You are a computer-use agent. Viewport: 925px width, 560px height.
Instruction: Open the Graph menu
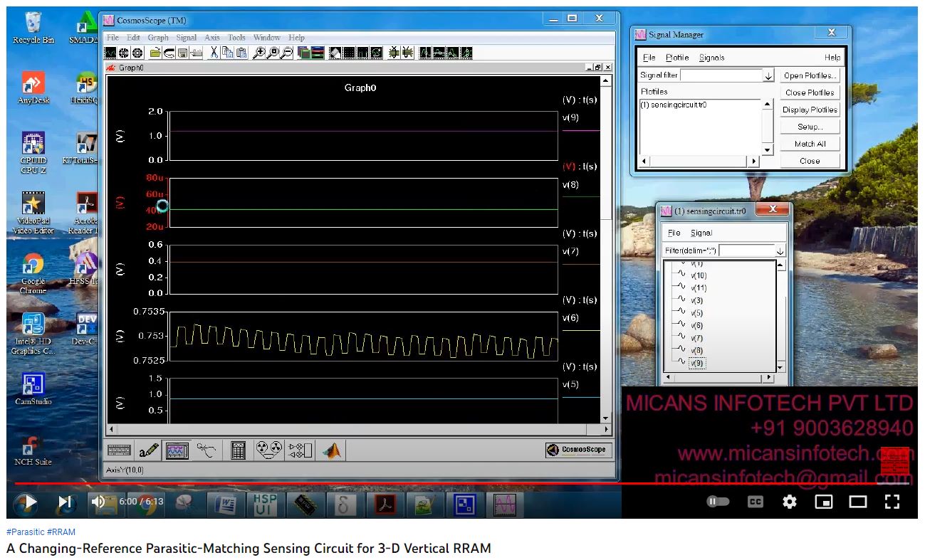click(158, 38)
